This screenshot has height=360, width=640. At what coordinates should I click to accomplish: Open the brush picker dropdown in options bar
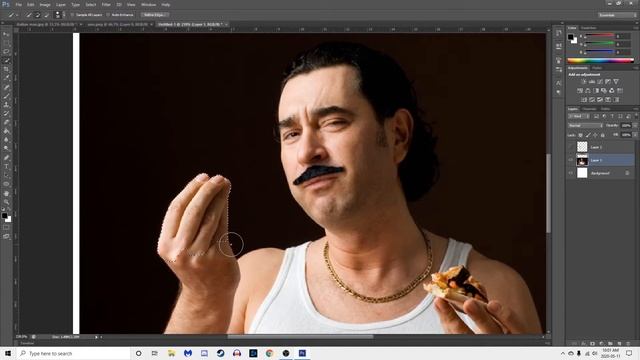[64, 15]
